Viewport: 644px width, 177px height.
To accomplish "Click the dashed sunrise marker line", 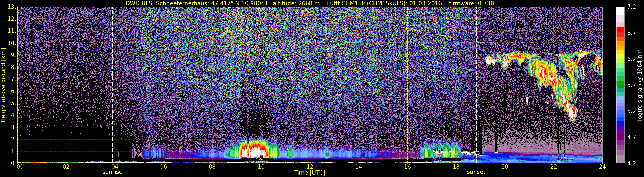I will click(112, 85).
